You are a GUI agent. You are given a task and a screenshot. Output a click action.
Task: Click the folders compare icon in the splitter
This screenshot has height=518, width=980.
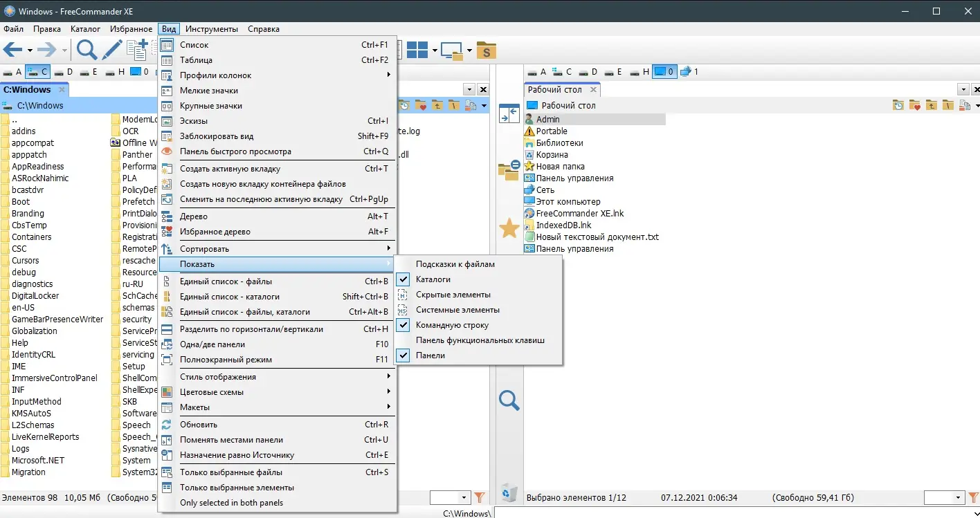pyautogui.click(x=509, y=169)
